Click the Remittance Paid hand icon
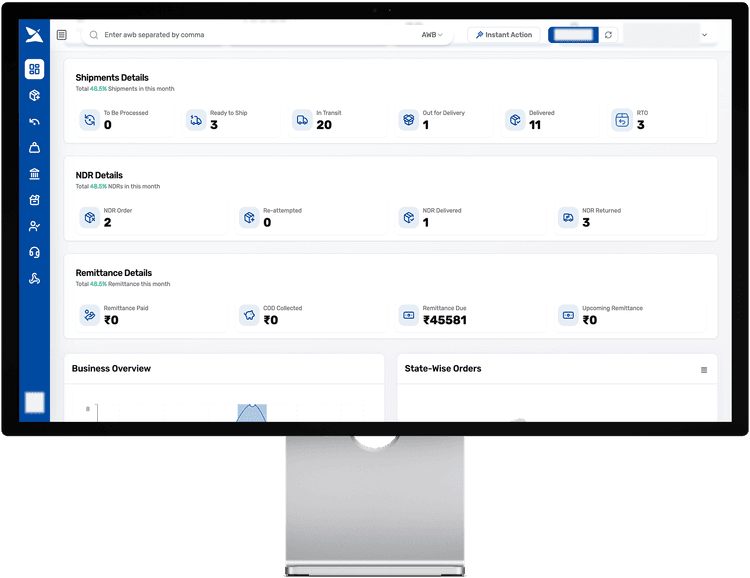The width and height of the screenshot is (750, 578). [x=89, y=315]
